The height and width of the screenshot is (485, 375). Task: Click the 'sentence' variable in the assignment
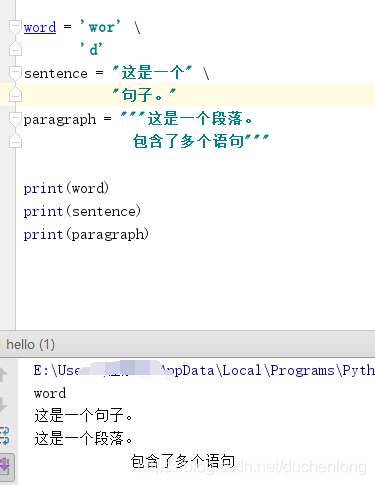click(x=56, y=73)
